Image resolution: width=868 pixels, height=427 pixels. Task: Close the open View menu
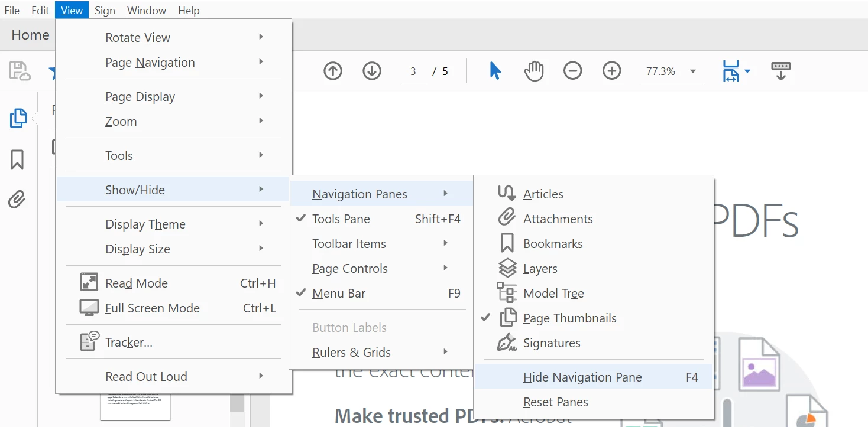point(72,10)
